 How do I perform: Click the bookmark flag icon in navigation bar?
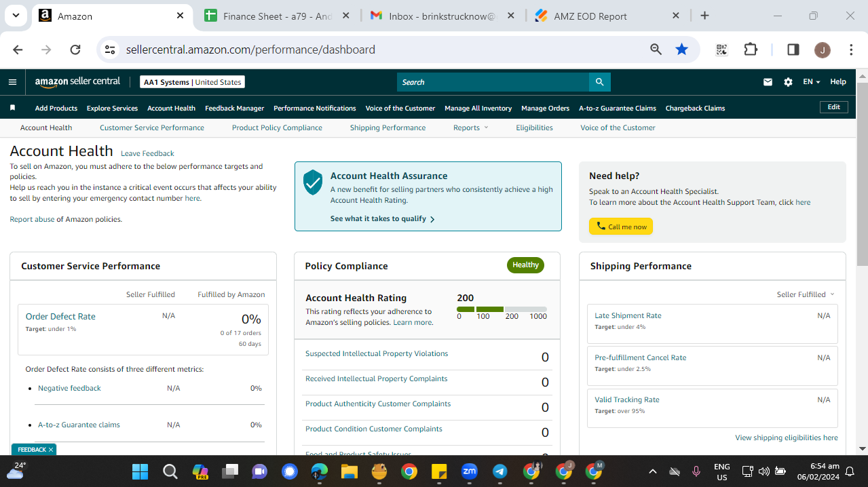pos(12,108)
